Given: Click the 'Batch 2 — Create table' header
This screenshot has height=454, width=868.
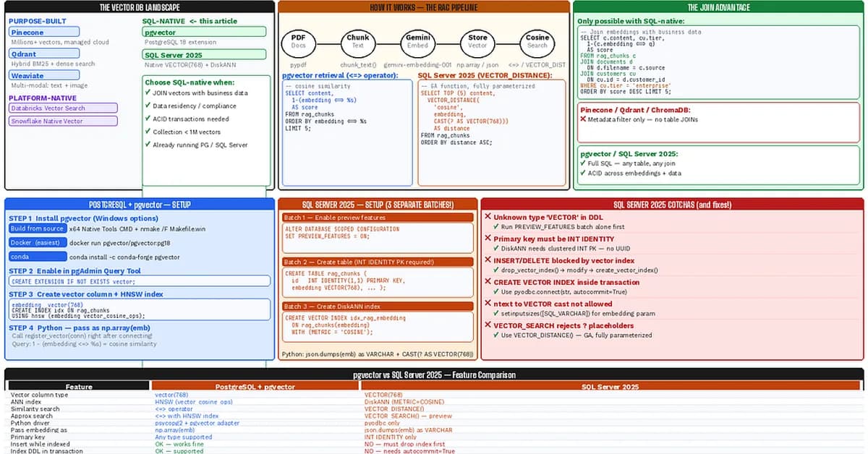Looking at the screenshot, I should point(378,262).
